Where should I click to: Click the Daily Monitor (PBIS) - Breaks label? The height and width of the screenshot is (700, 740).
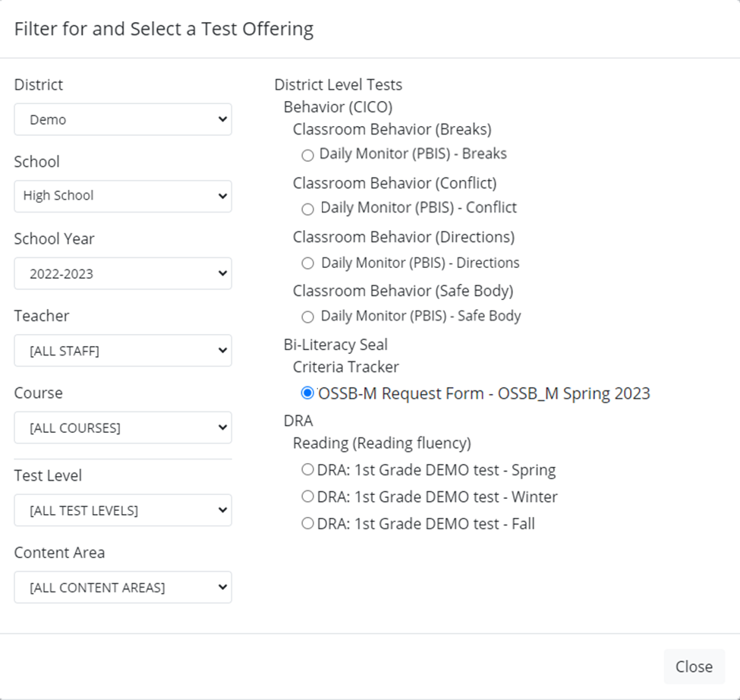[413, 154]
